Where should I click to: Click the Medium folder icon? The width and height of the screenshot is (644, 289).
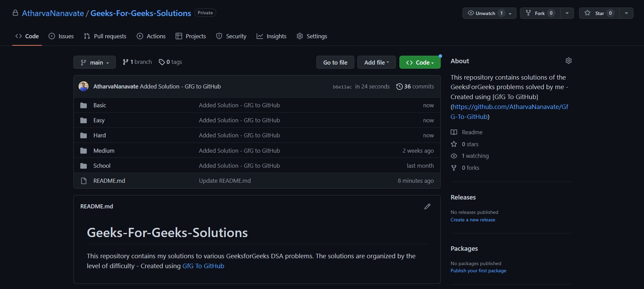pos(83,151)
